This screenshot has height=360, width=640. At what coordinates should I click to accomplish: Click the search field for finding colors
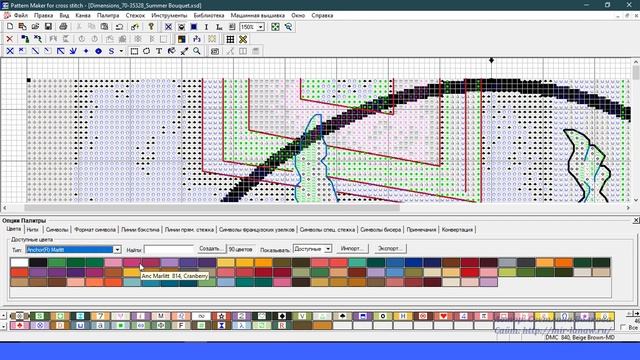pyautogui.click(x=169, y=249)
